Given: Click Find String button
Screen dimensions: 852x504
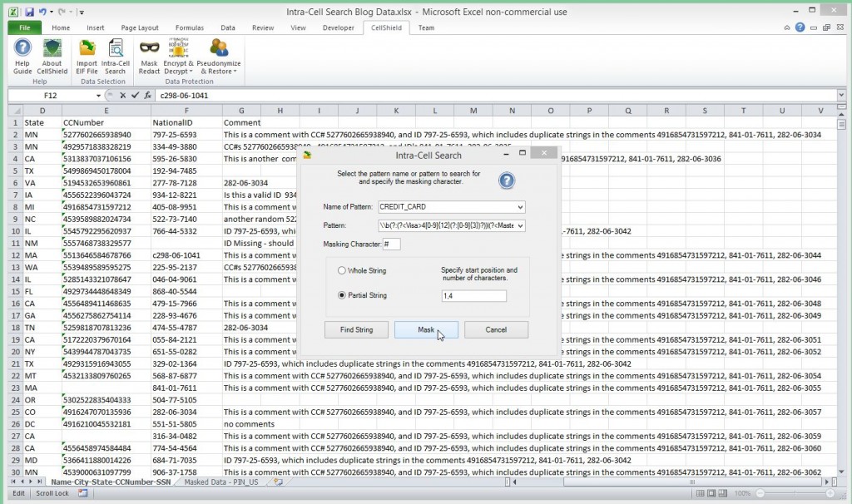Looking at the screenshot, I should [x=356, y=329].
